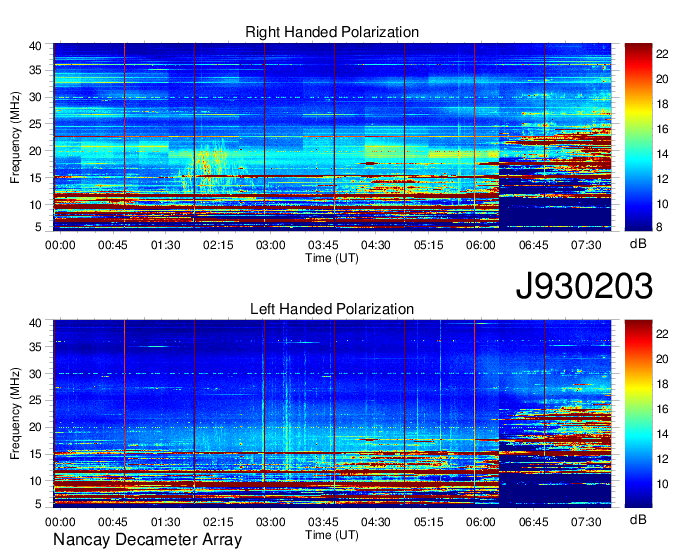Screen dimensions: 680x552
Task: Click the right-handed spectrogram color bar
Action: click(x=638, y=137)
